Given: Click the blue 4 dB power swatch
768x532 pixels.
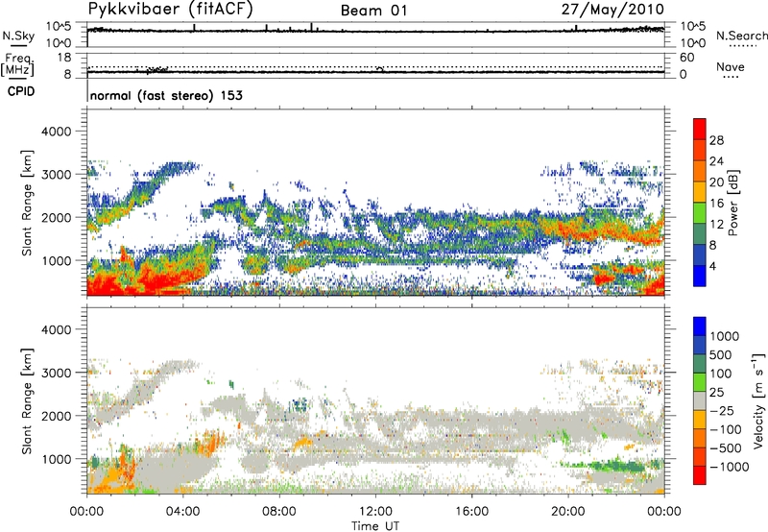Looking at the screenshot, I should click(x=700, y=276).
